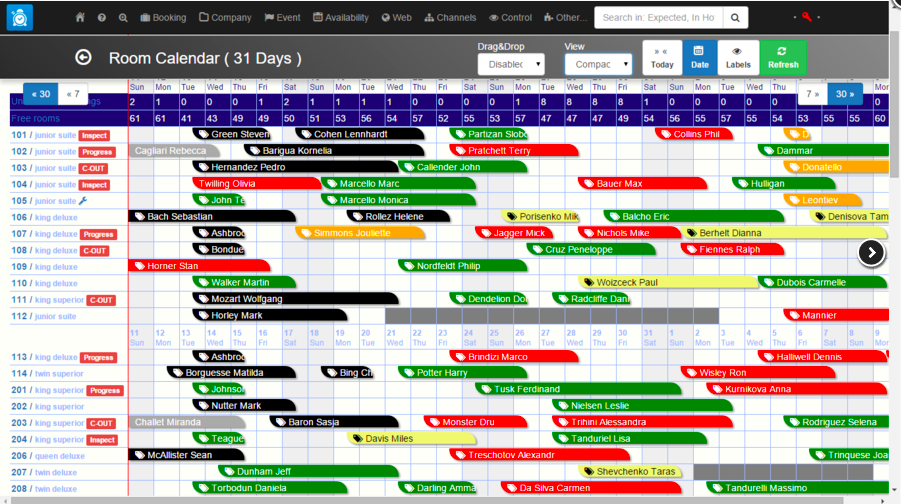This screenshot has height=504, width=901.
Task: Click grey blocked bar on room 112
Action: click(552, 316)
